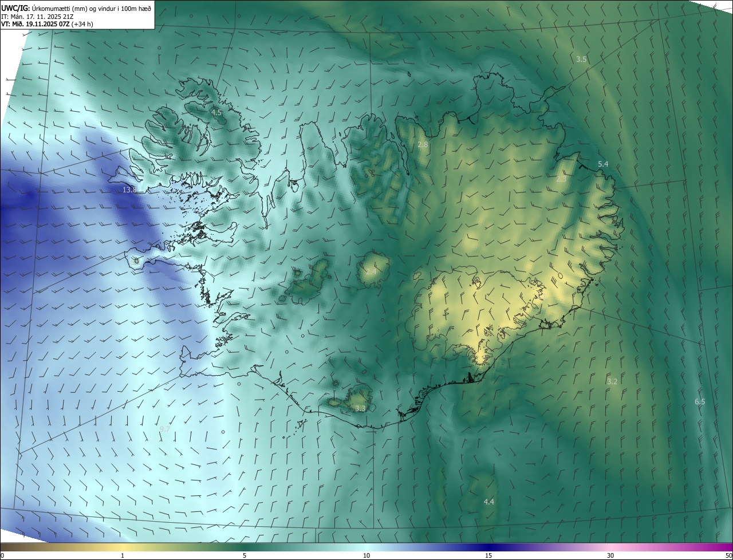Click the 13.8 maximum value label
The height and width of the screenshot is (560, 733).
130,190
